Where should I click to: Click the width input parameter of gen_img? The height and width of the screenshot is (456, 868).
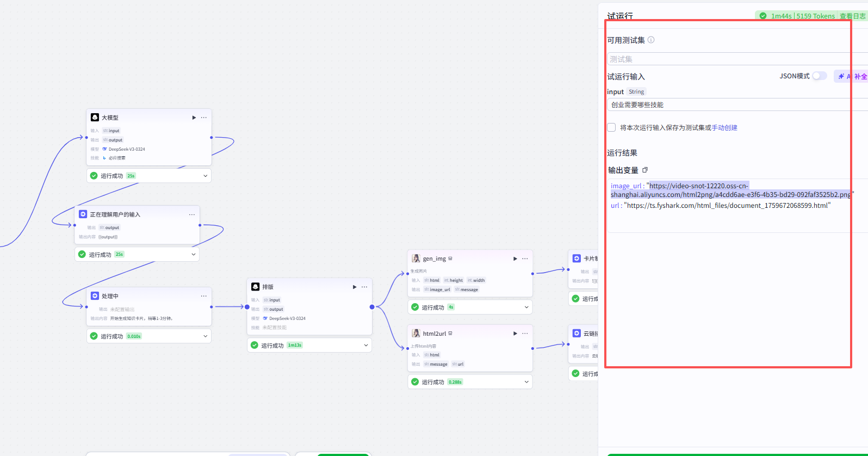[476, 280]
